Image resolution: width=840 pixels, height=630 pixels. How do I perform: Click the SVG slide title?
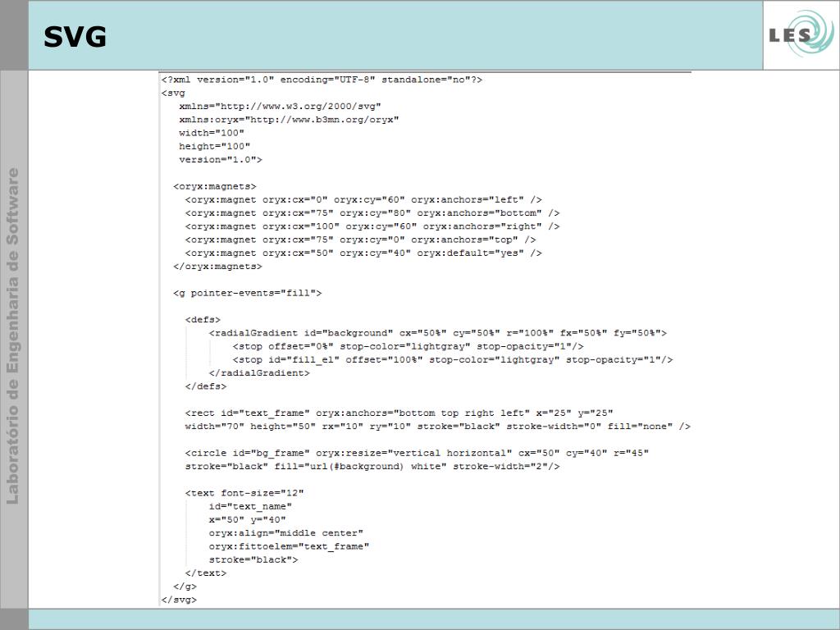tap(75, 37)
